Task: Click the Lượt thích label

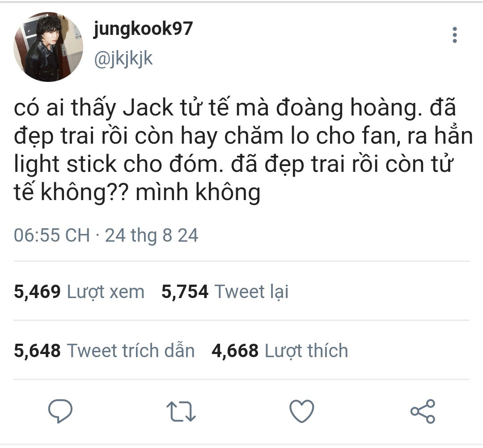Action: (306, 351)
